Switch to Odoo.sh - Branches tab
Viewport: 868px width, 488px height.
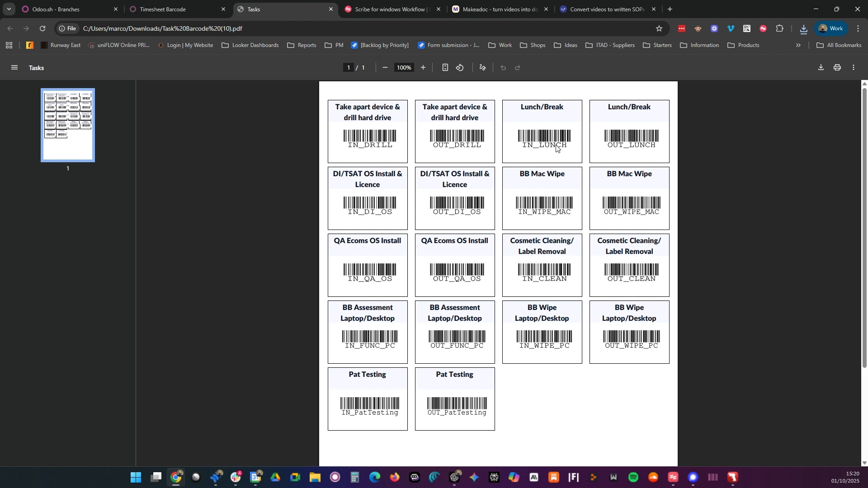[68, 9]
